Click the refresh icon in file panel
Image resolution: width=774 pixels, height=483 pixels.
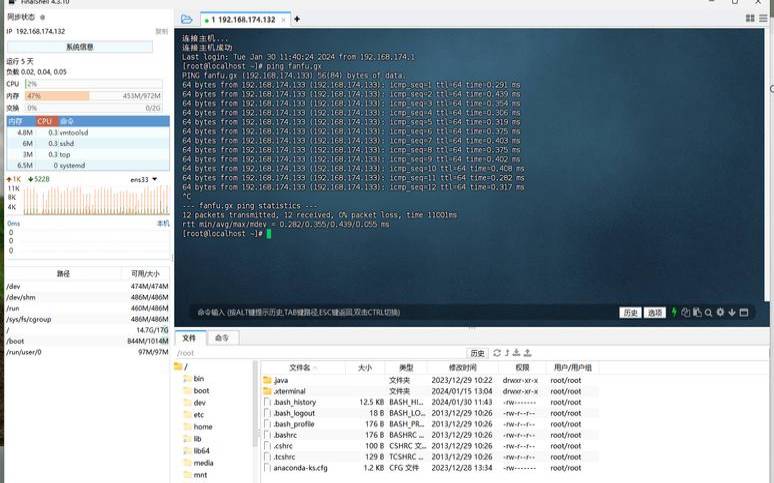coord(497,353)
